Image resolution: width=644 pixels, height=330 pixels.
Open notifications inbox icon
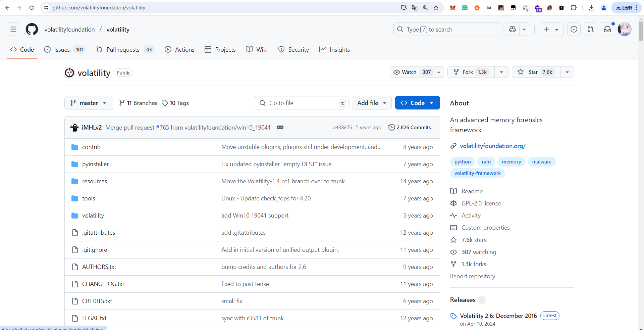607,29
